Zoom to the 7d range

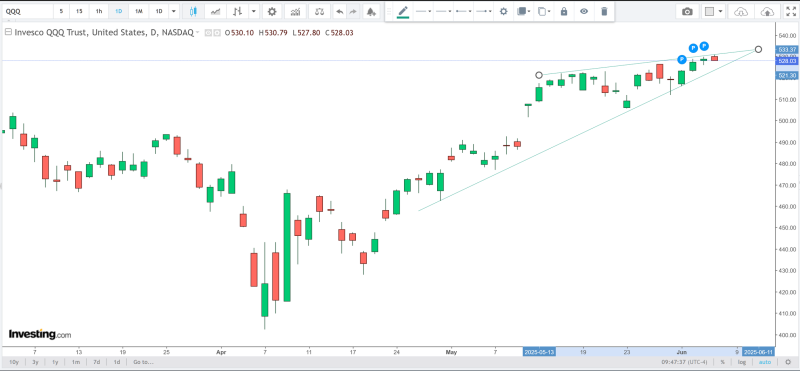[x=96, y=362]
